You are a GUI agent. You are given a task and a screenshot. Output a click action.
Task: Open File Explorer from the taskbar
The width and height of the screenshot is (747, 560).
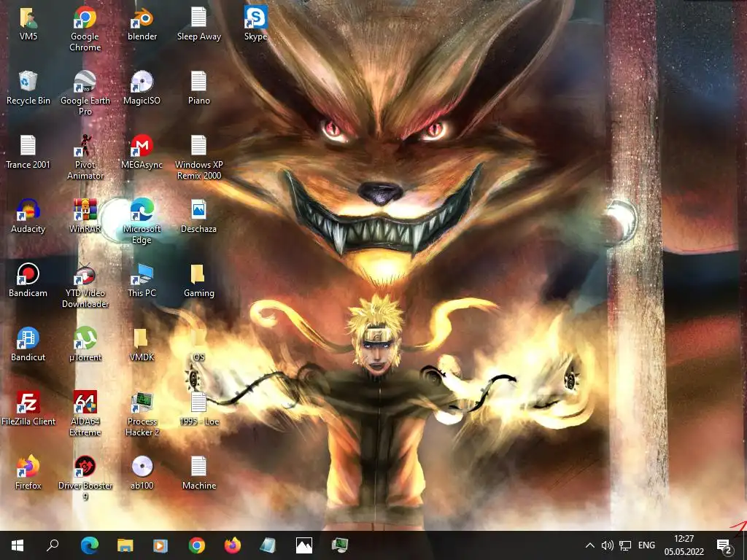tap(125, 545)
